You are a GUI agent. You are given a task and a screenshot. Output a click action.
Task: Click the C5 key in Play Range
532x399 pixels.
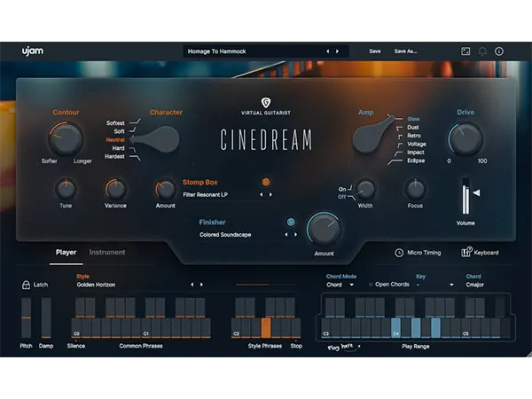(x=465, y=328)
